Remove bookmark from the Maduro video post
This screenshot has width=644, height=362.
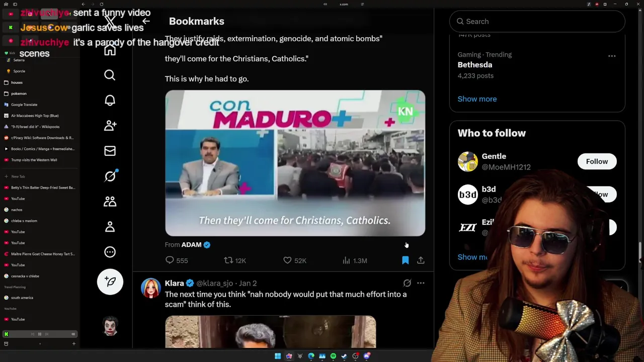(x=406, y=260)
